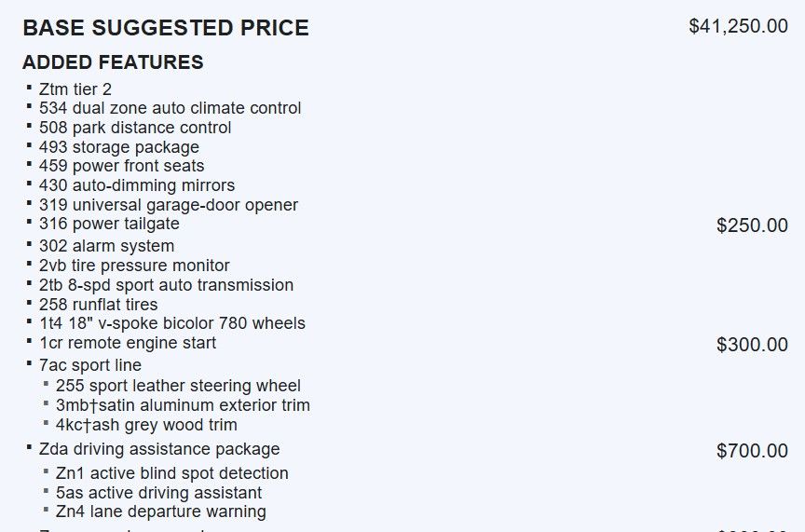Click the Zda driving assistance package entry

159,449
